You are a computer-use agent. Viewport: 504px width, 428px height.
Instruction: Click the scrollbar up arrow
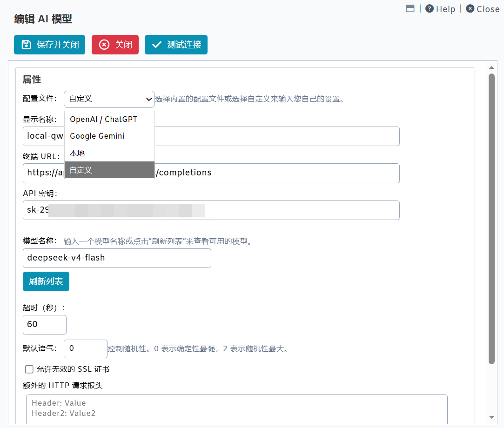491,67
